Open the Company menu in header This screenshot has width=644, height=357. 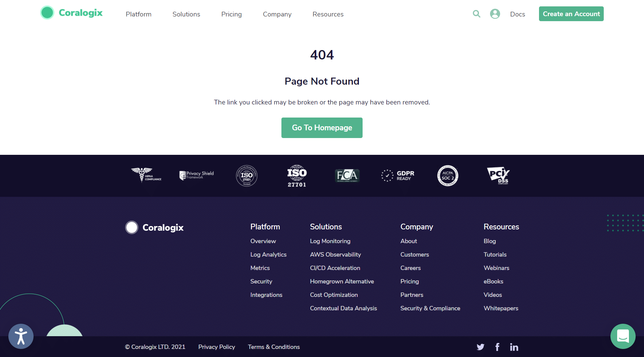[277, 14]
